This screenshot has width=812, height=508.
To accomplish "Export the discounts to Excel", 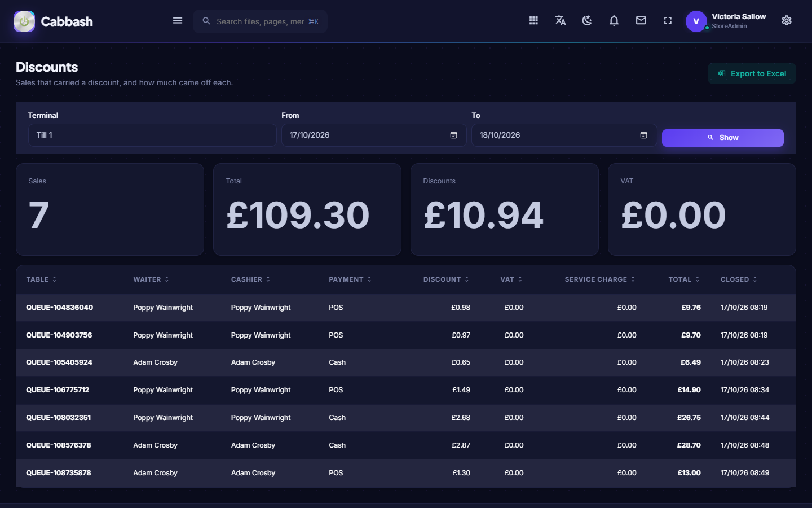I will pos(752,73).
